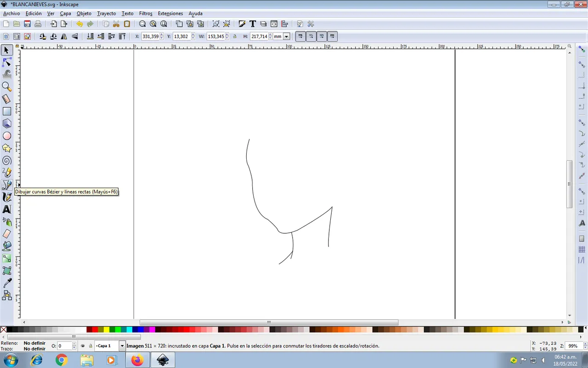The image size is (588, 368).
Task: Select the Eraser tool
Action: (7, 234)
